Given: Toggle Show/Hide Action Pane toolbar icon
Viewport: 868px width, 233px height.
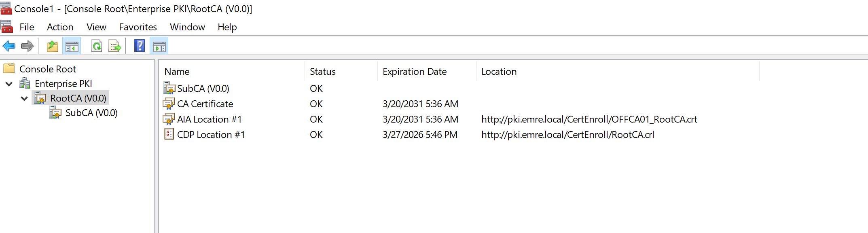Looking at the screenshot, I should [159, 47].
